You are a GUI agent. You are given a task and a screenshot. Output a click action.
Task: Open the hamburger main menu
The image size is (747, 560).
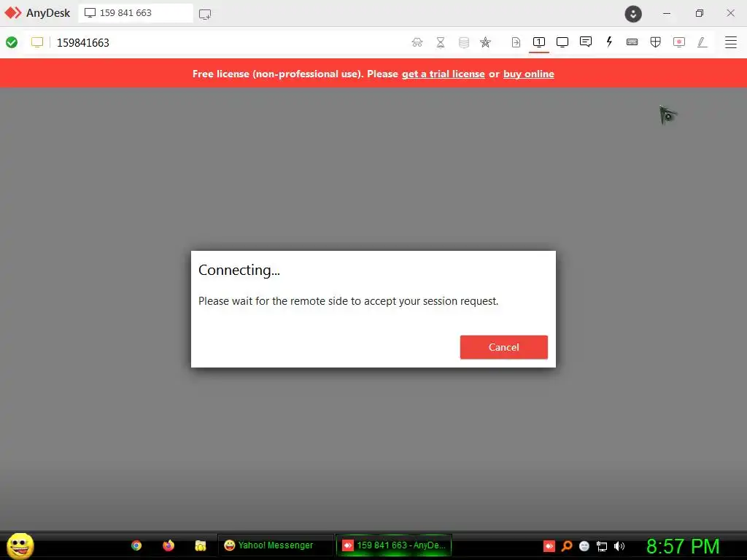[731, 42]
